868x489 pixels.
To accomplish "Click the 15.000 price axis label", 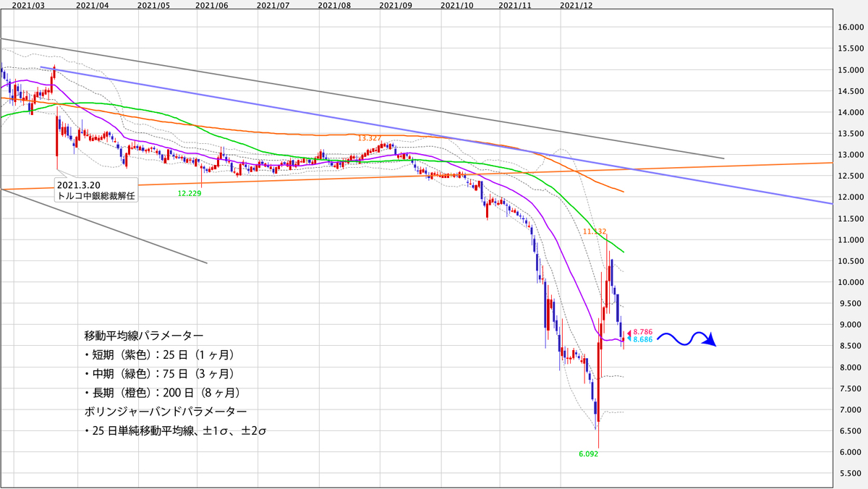I will click(851, 70).
